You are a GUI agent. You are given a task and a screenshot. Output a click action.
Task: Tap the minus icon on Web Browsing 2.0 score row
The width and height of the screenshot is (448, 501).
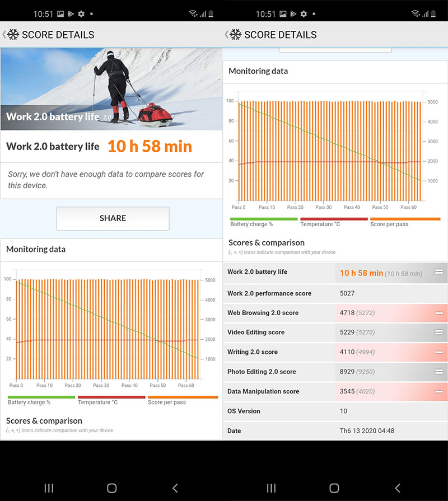click(439, 313)
